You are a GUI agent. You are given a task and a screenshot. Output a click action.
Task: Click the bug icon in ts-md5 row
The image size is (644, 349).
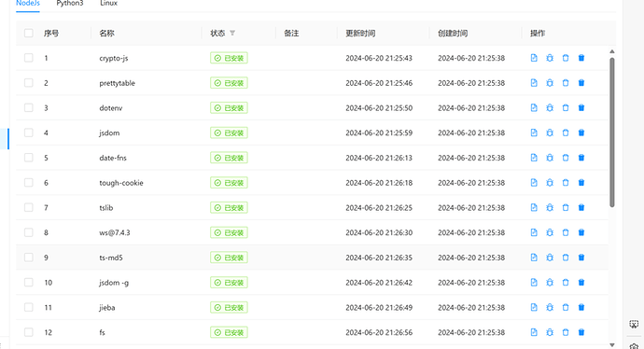click(550, 258)
